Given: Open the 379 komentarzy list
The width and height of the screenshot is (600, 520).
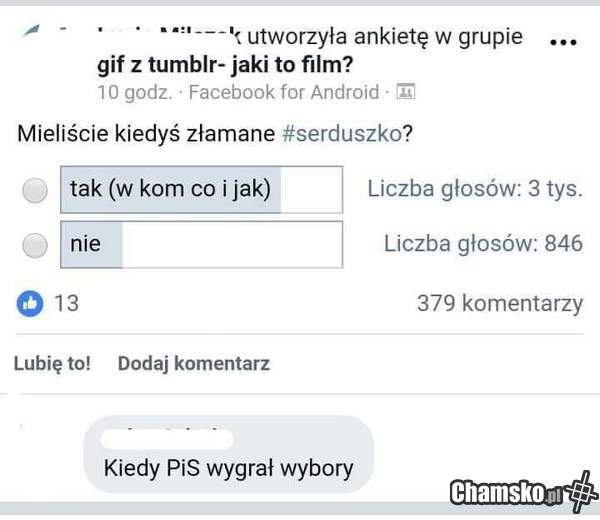Looking at the screenshot, I should click(x=500, y=303).
